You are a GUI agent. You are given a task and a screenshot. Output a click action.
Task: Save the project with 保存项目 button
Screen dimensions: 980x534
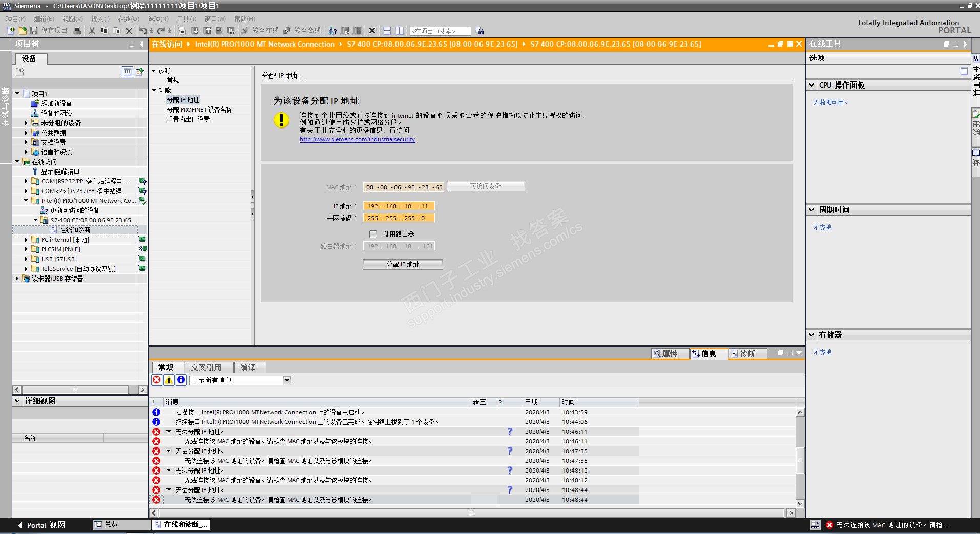(x=49, y=31)
